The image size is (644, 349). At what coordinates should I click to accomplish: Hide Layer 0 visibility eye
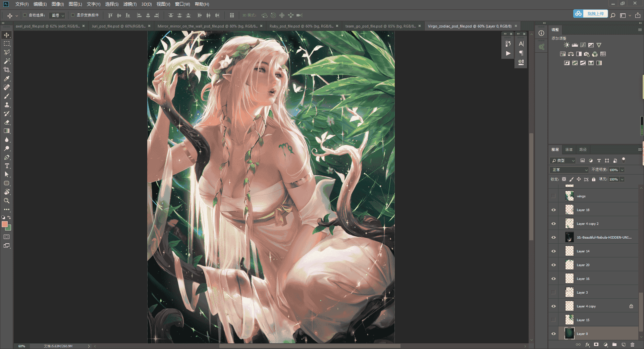point(553,334)
